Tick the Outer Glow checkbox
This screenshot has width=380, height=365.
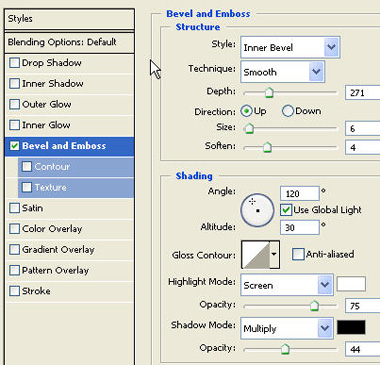point(14,104)
